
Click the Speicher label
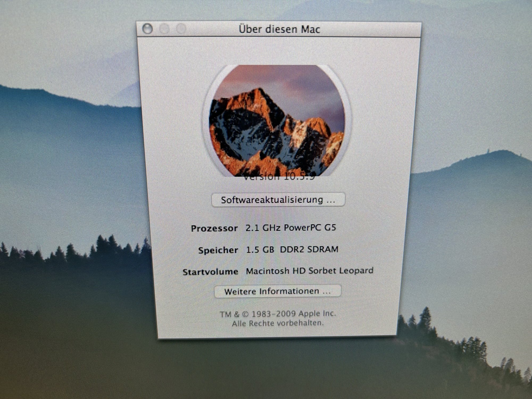[x=218, y=250]
